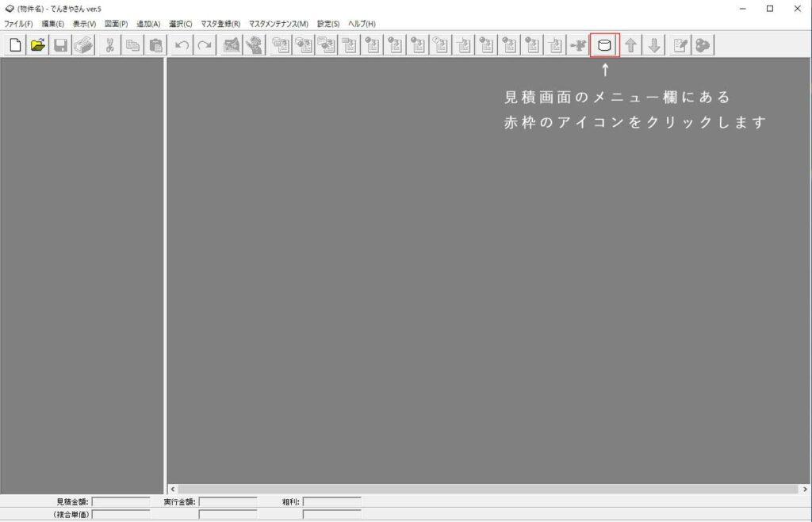The height and width of the screenshot is (522, 812).
Task: Click the 粗利 field
Action: [331, 501]
